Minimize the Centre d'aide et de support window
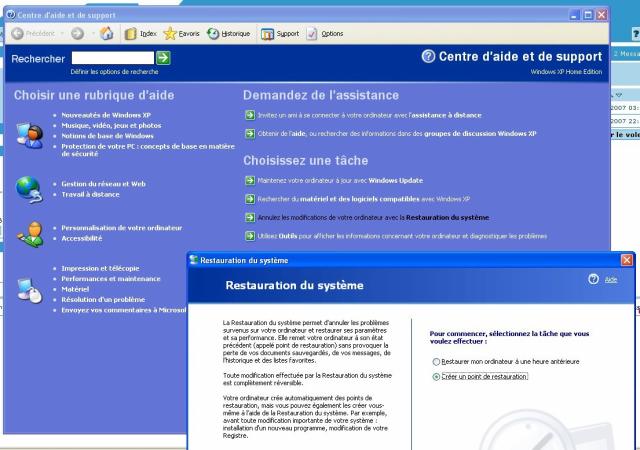This screenshot has width=640, height=450. click(x=575, y=15)
